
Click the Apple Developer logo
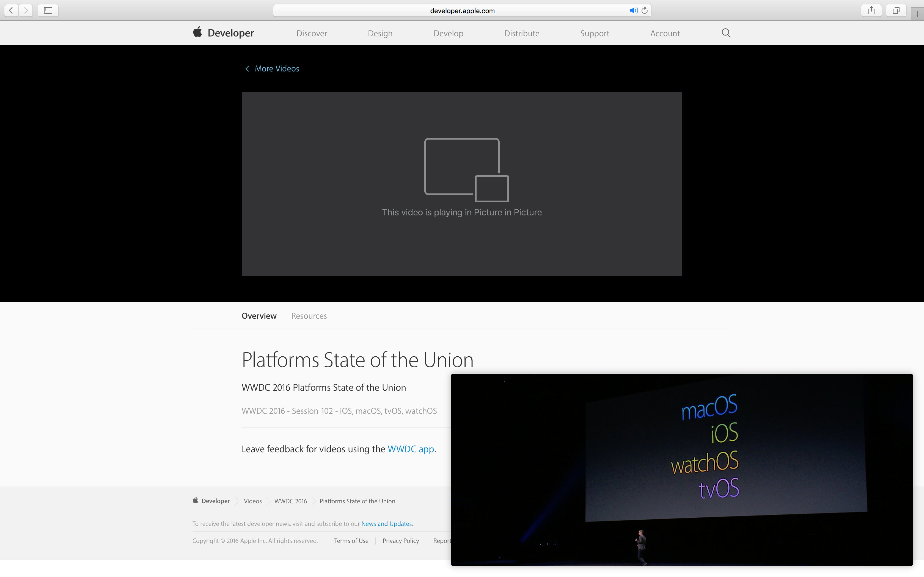click(222, 33)
